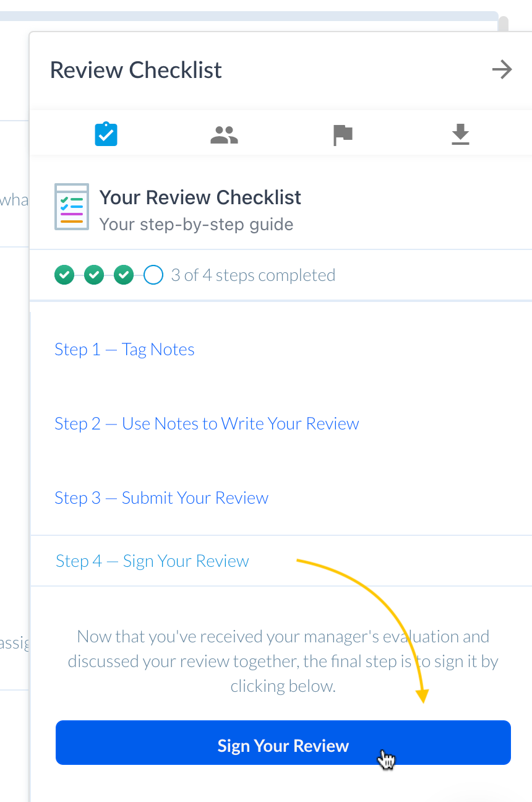The height and width of the screenshot is (802, 532).
Task: Click the manager's evaluation instruction paragraph
Action: tap(283, 661)
